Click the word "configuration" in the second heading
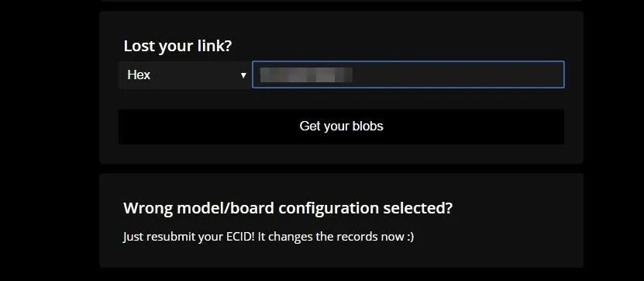This screenshot has height=281, width=644. [x=329, y=208]
